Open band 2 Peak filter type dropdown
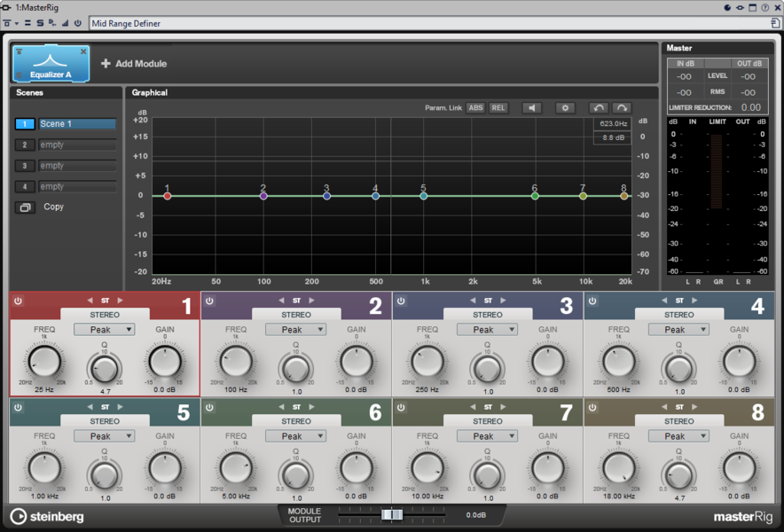 (x=295, y=330)
